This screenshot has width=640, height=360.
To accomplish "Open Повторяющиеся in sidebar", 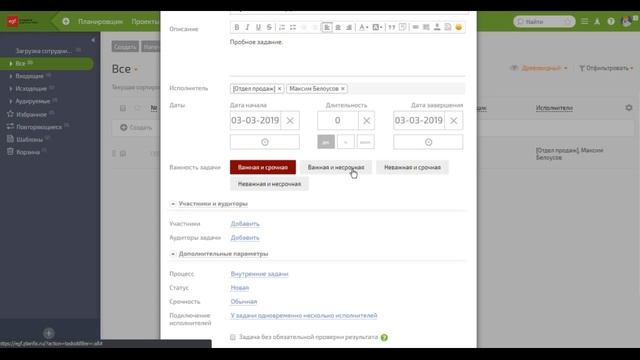I will [39, 127].
